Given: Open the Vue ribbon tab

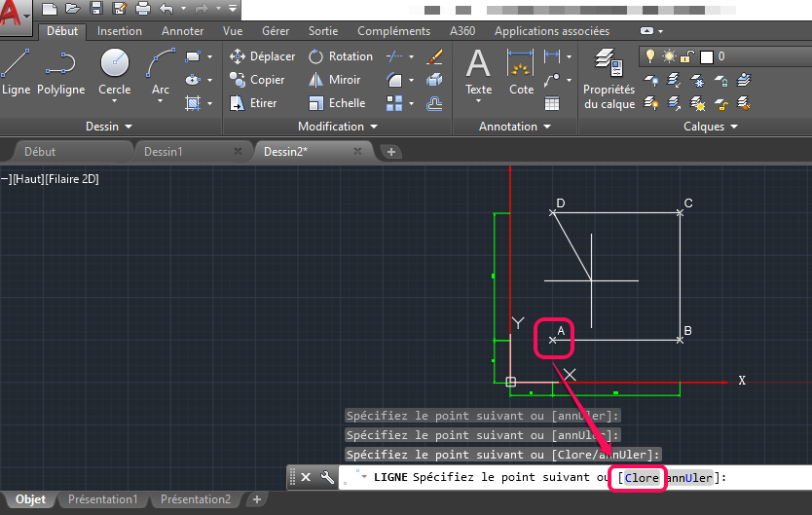Looking at the screenshot, I should click(x=233, y=31).
